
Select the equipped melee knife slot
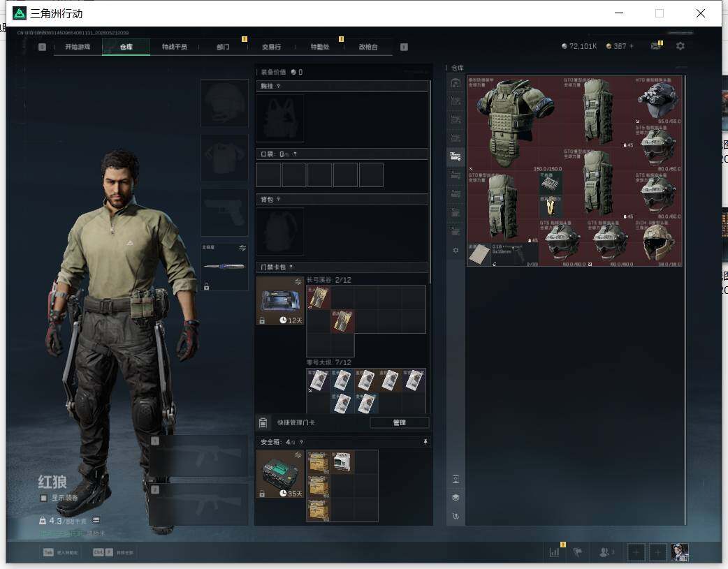pyautogui.click(x=224, y=267)
